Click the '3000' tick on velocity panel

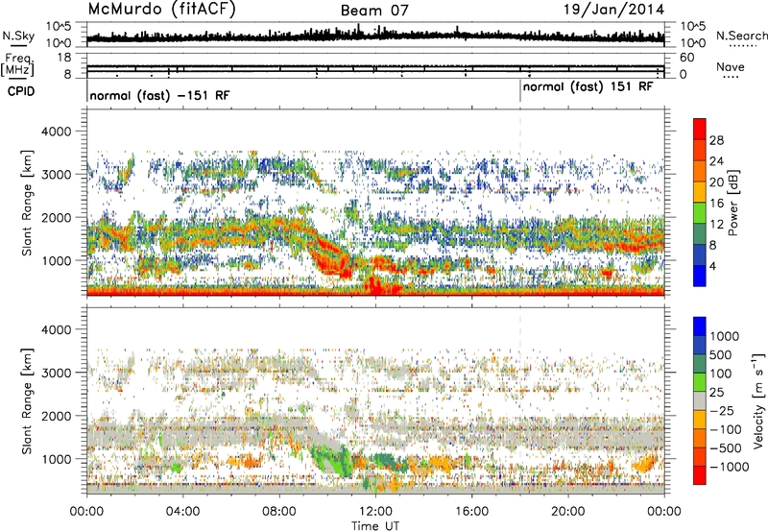pyautogui.click(x=56, y=373)
